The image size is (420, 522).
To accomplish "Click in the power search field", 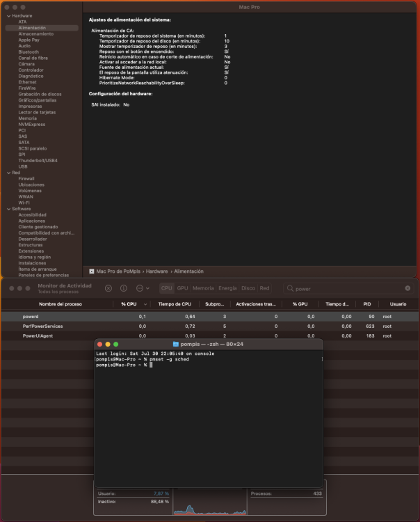I will point(348,289).
